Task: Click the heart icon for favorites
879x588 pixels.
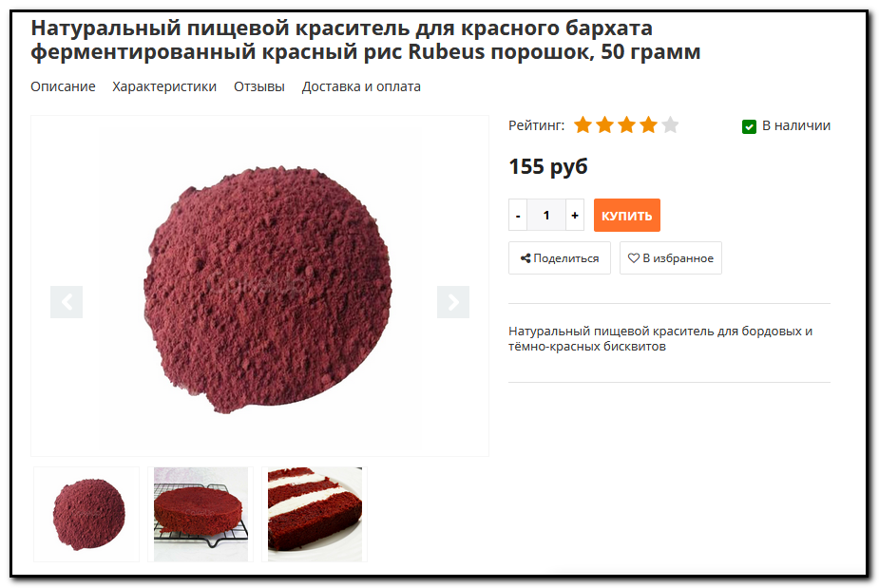Action: coord(634,257)
